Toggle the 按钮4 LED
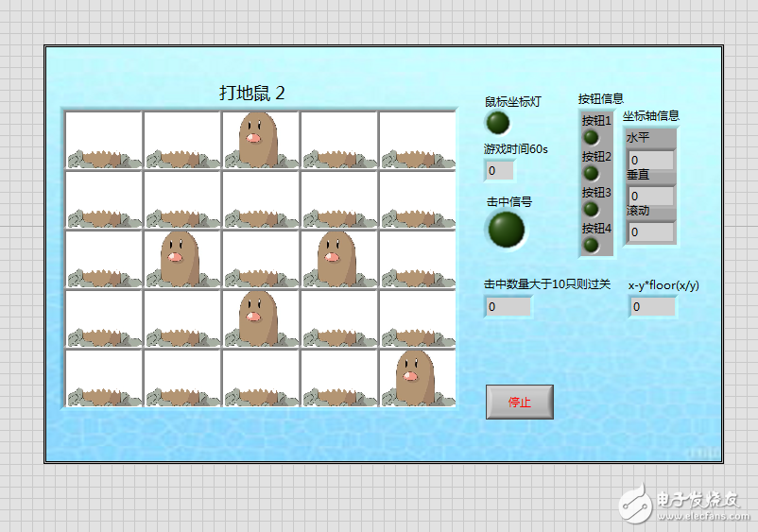 point(591,245)
